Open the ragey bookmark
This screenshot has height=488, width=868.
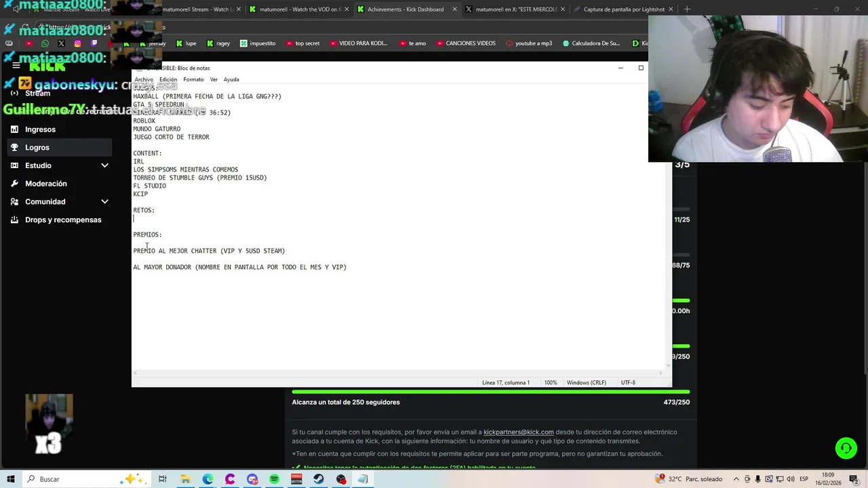218,43
